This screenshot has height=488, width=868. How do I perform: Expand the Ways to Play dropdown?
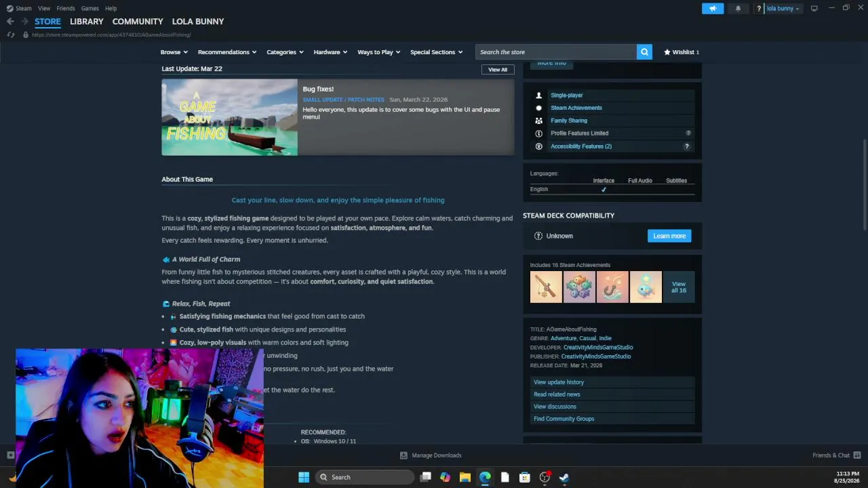pos(379,52)
